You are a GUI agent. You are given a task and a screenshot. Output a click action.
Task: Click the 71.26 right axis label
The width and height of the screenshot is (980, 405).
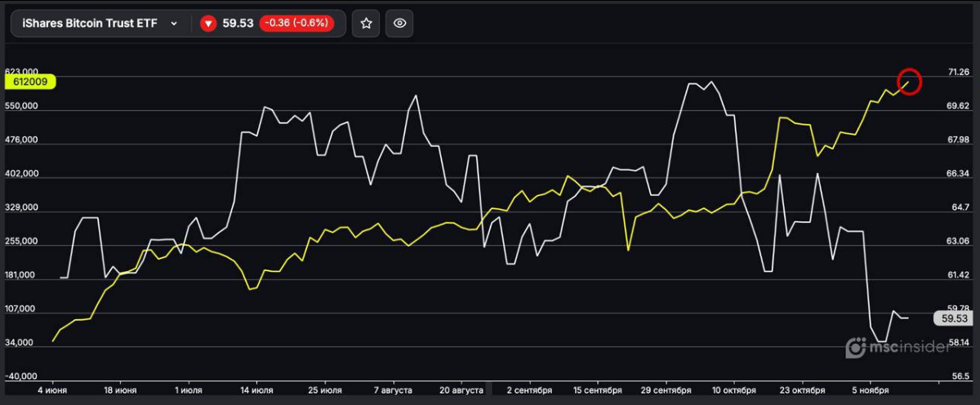pyautogui.click(x=958, y=72)
